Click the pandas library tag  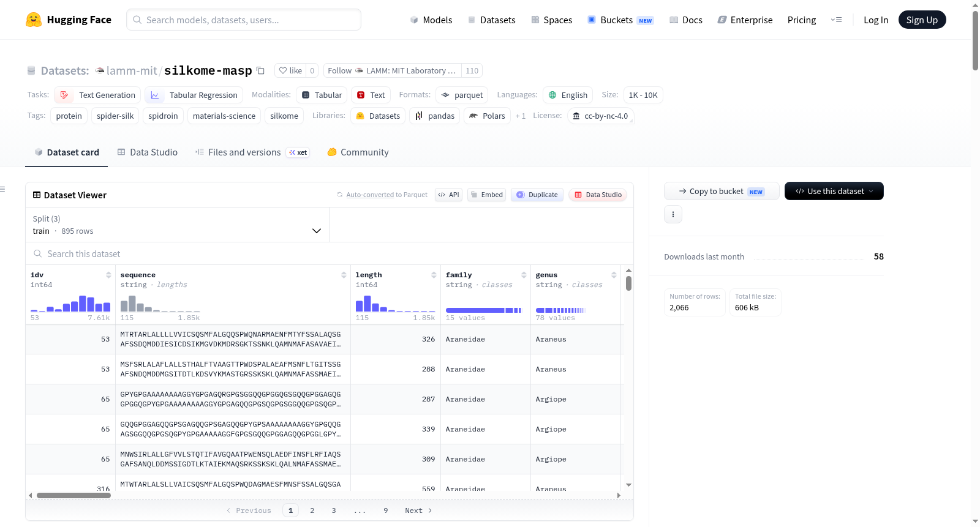click(434, 116)
